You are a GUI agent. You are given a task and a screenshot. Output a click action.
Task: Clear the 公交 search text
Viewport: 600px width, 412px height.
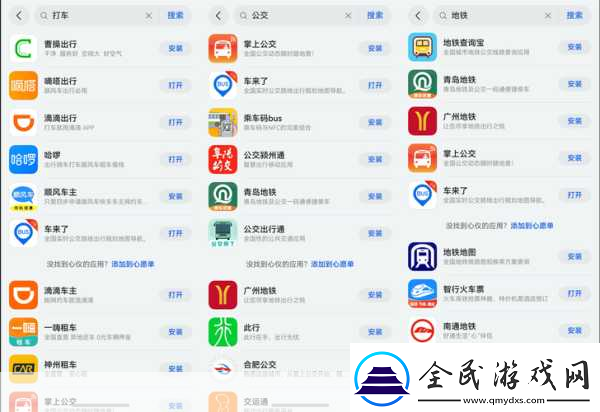coord(348,16)
